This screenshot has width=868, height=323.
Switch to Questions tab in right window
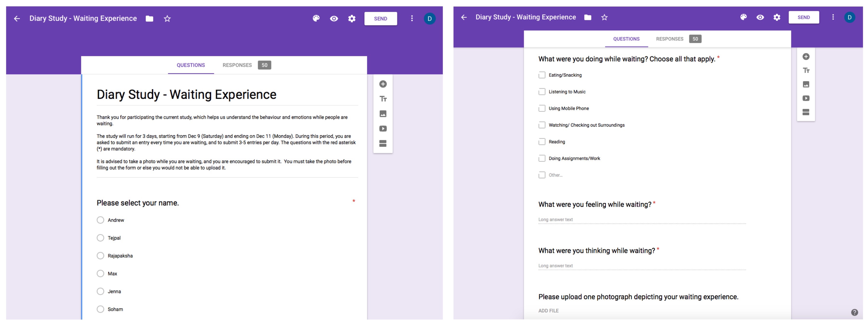[x=626, y=39]
